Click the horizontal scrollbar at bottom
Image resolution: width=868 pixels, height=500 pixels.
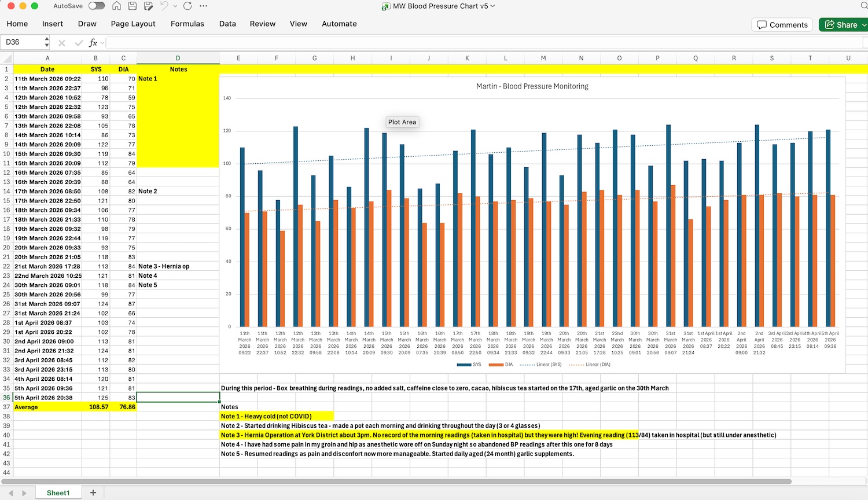396,481
